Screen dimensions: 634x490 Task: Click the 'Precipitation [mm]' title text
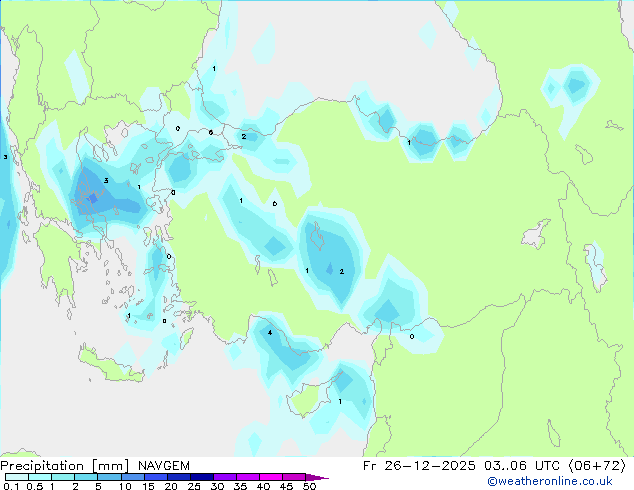pyautogui.click(x=65, y=466)
